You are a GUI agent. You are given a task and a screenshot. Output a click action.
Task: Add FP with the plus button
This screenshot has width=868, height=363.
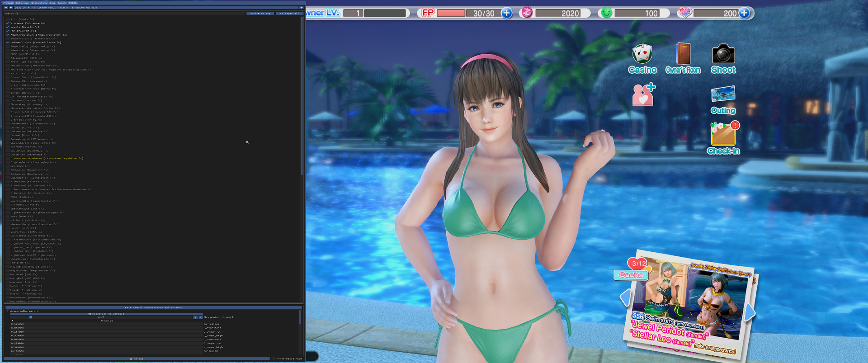[507, 13]
